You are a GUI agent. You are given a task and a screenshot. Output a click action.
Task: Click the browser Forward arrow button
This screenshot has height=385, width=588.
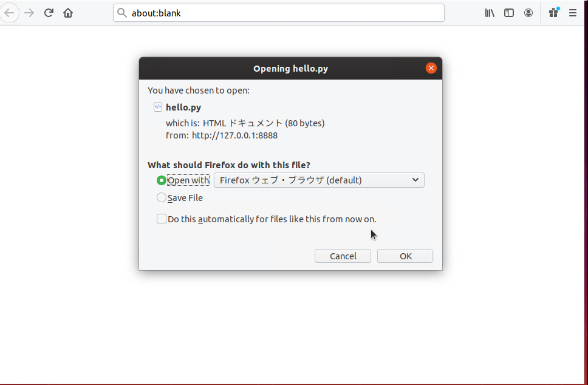coord(29,13)
